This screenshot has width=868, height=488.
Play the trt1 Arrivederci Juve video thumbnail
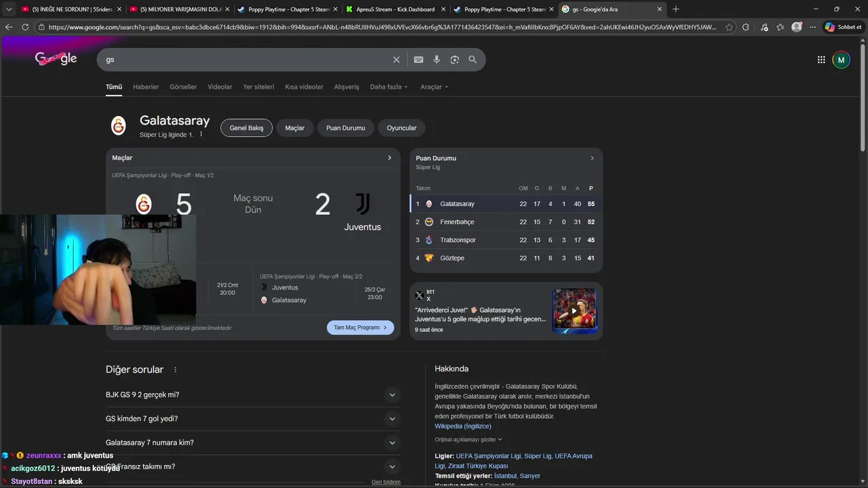(x=574, y=310)
